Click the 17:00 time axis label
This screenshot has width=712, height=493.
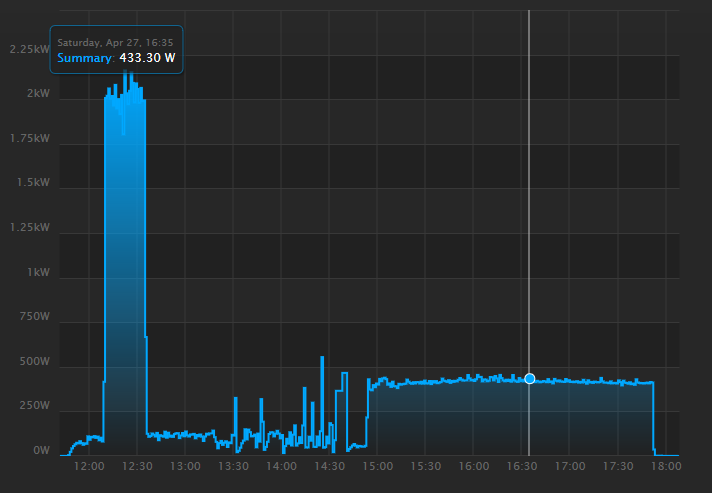pyautogui.click(x=570, y=467)
